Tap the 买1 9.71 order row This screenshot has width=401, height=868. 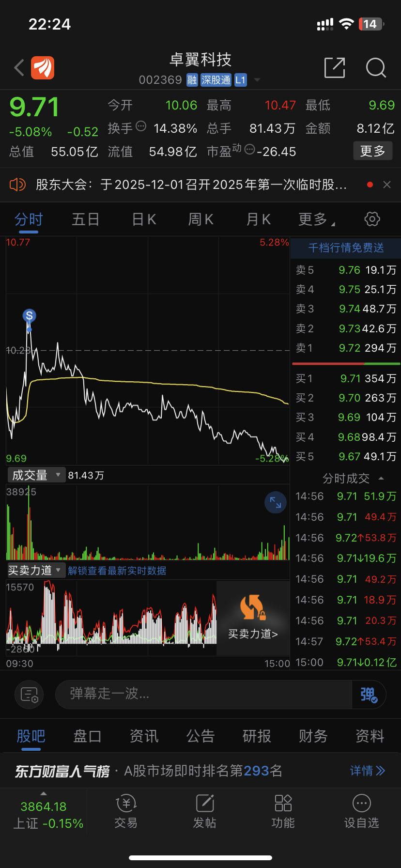tap(346, 378)
